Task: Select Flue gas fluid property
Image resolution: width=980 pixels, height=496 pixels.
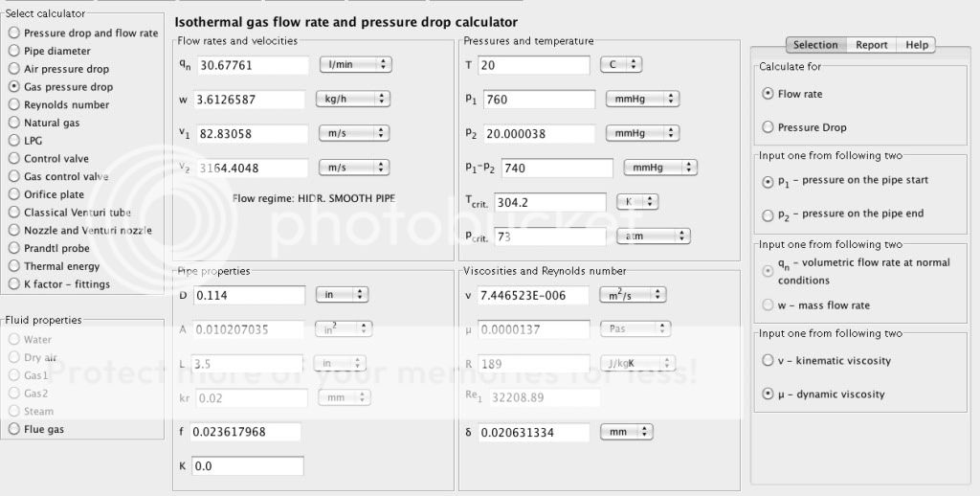Action: click(x=14, y=429)
